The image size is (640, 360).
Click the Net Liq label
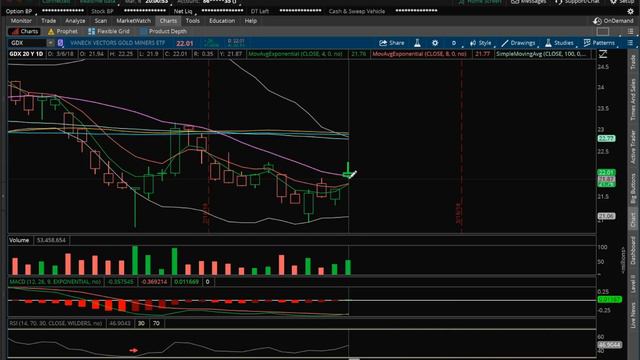point(183,11)
